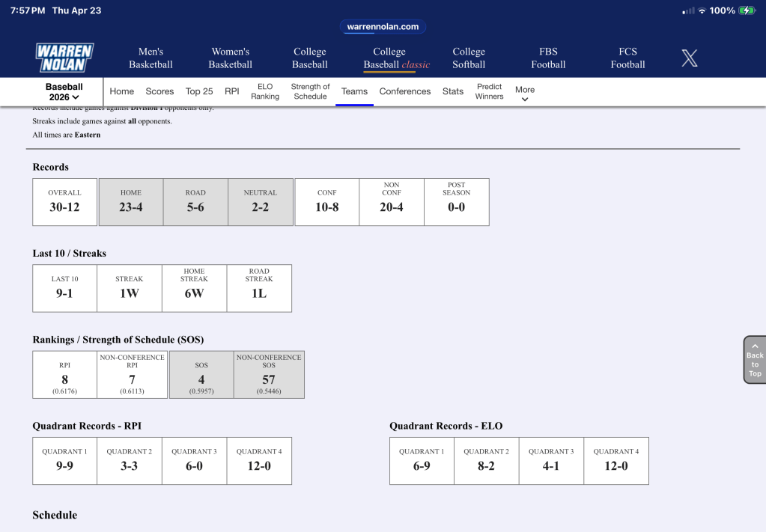
Task: Expand the More menu
Action: [524, 93]
